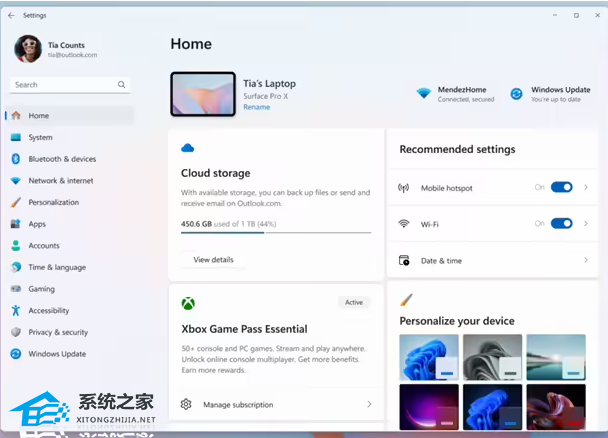This screenshot has width=608, height=438.
Task: Click View details under Cloud storage
Action: 214,260
